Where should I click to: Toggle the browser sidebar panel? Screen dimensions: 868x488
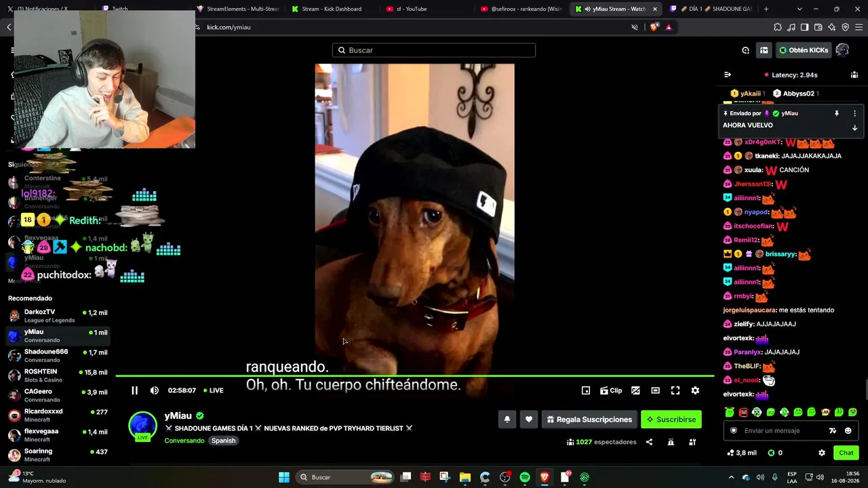804,27
